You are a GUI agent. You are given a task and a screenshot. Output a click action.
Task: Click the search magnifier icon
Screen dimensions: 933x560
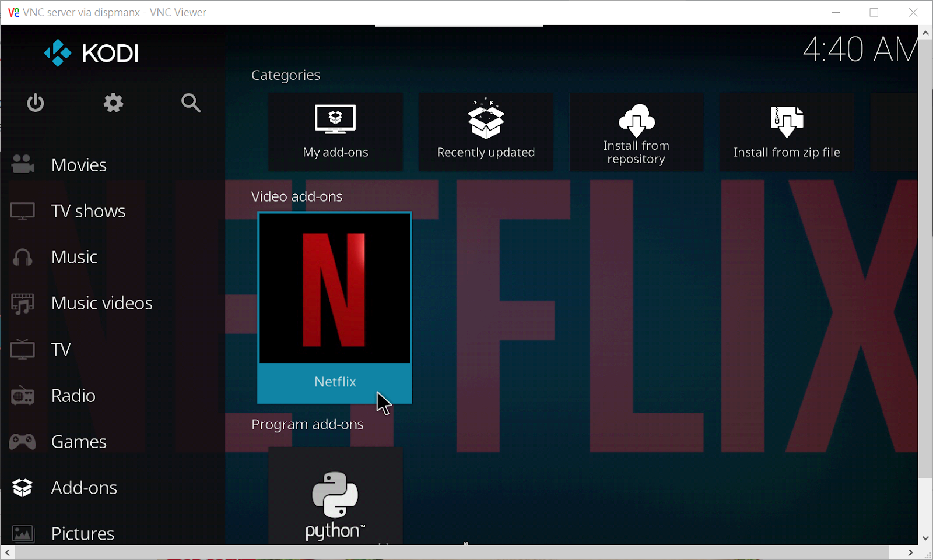coord(190,103)
